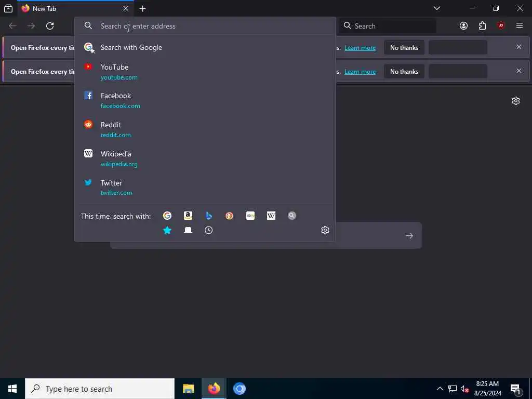Focus Windows Type here to search box
532x399 pixels.
coord(100,389)
